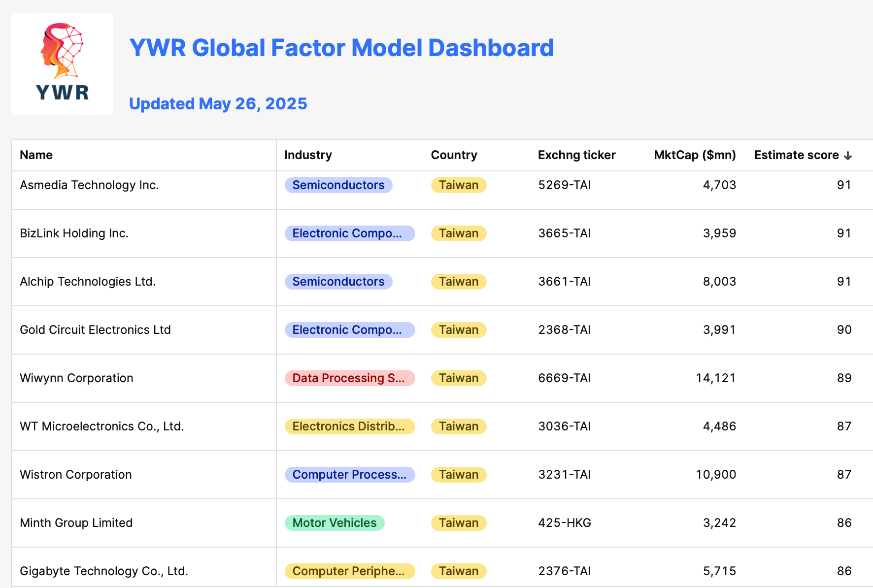Click the Estimate score column header
Viewport: 873px width, 588px height.
tap(796, 155)
